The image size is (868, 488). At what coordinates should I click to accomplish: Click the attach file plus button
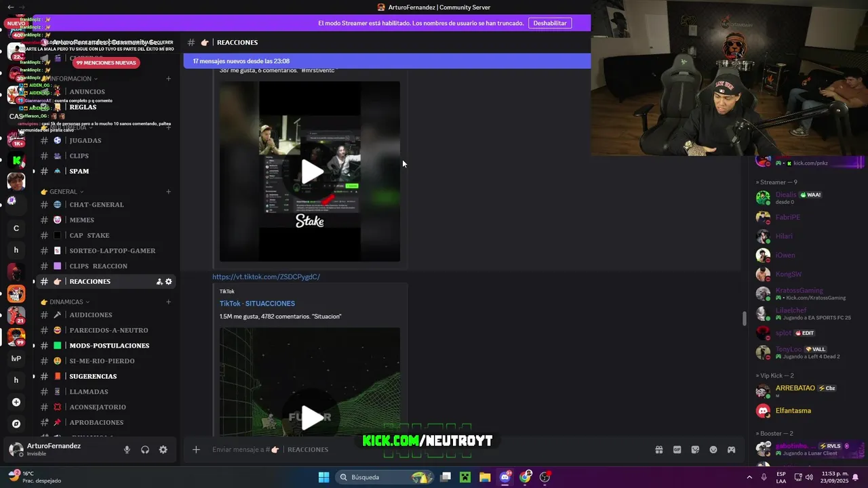(x=196, y=449)
